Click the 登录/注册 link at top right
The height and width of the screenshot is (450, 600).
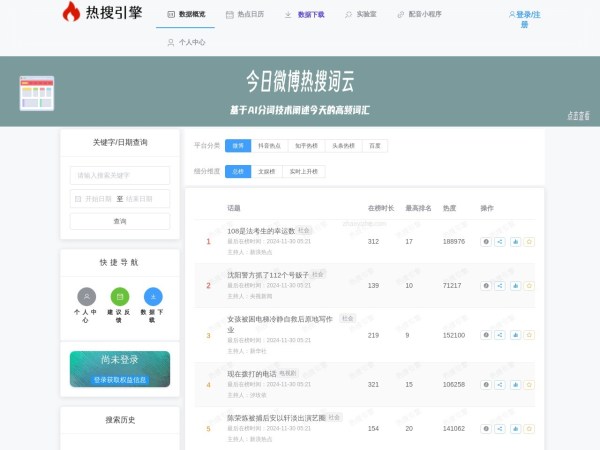(x=525, y=19)
